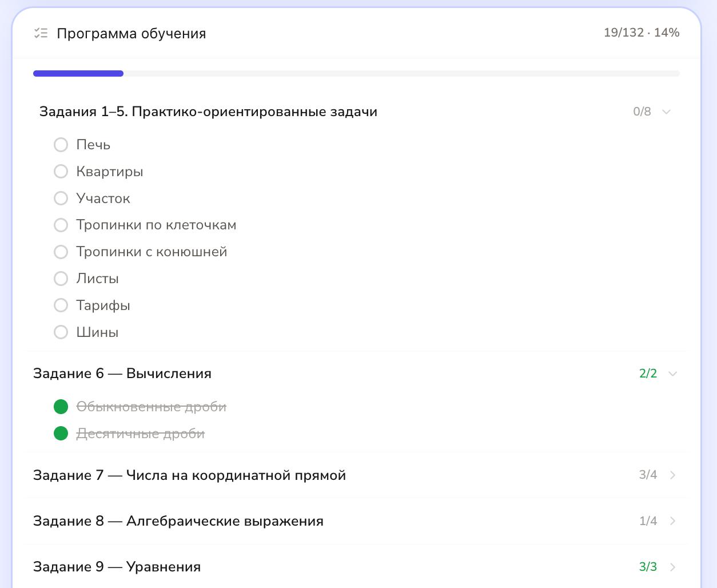Click the 0/8 counter of Задания 1–5
The width and height of the screenshot is (717, 588).
point(642,112)
